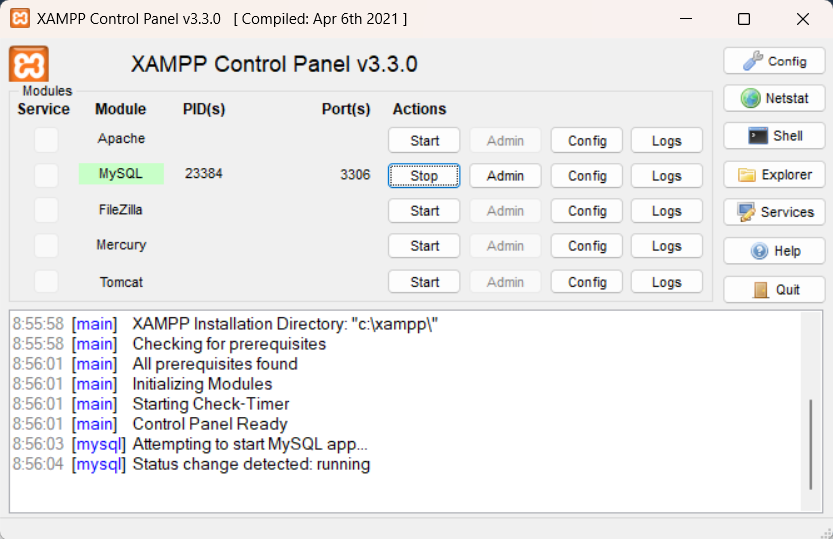Image resolution: width=833 pixels, height=539 pixels.
Task: Start the Apache module
Action: point(424,141)
